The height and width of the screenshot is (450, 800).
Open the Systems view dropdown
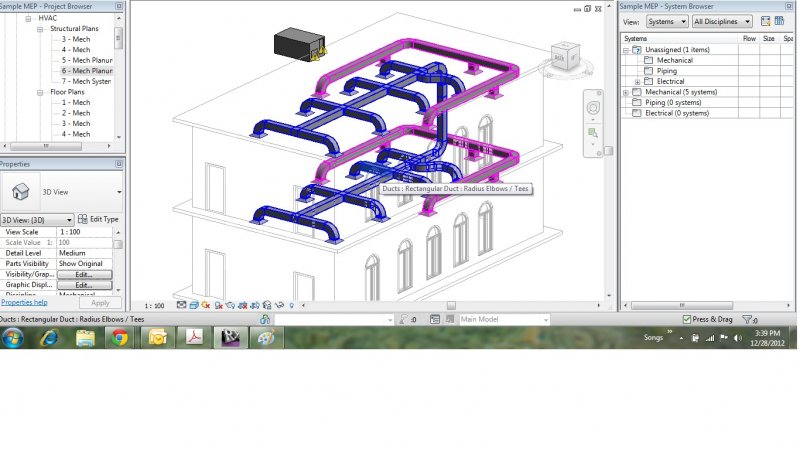click(666, 21)
